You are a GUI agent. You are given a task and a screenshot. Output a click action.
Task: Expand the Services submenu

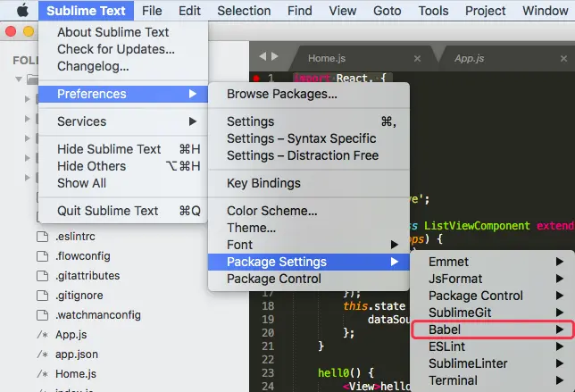(x=123, y=121)
